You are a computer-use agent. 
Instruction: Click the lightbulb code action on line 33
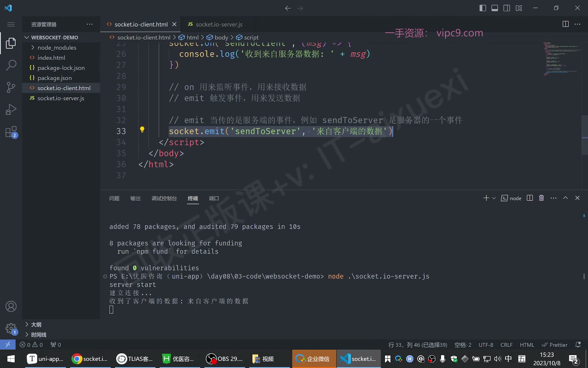(142, 130)
